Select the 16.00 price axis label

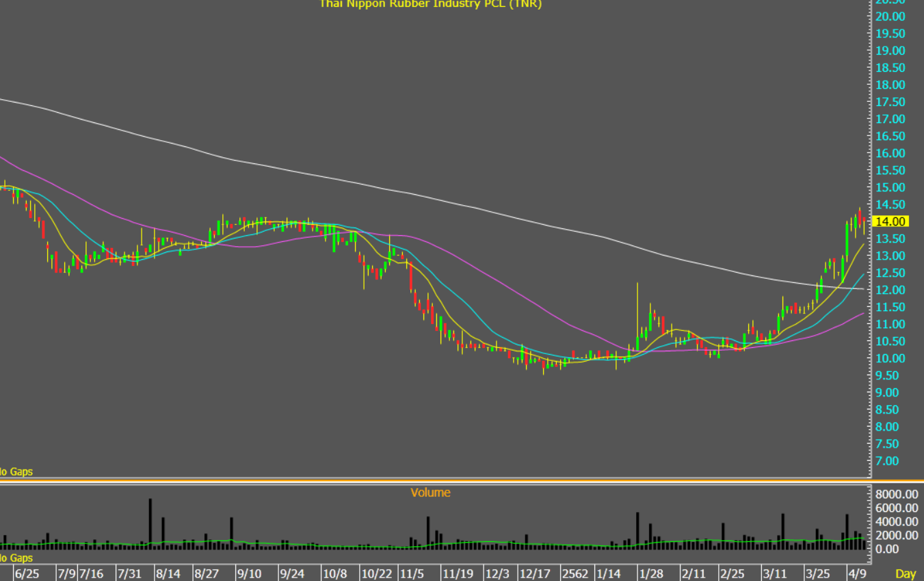(891, 153)
